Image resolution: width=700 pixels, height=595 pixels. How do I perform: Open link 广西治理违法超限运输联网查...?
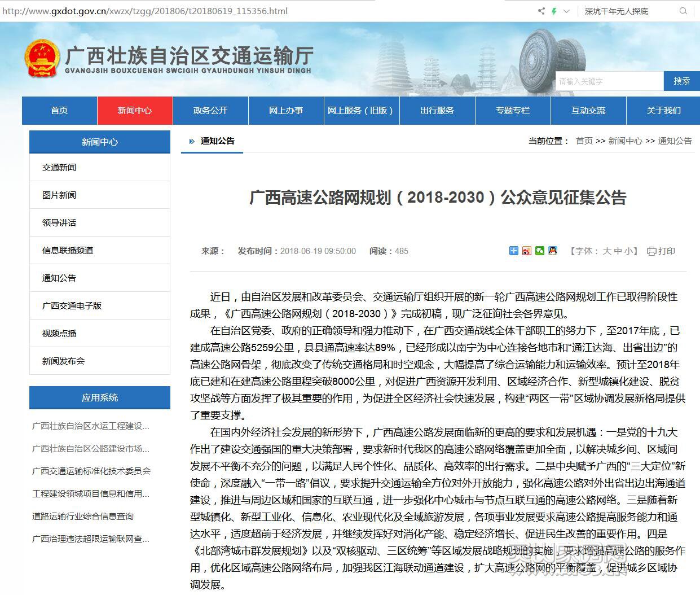(91, 539)
